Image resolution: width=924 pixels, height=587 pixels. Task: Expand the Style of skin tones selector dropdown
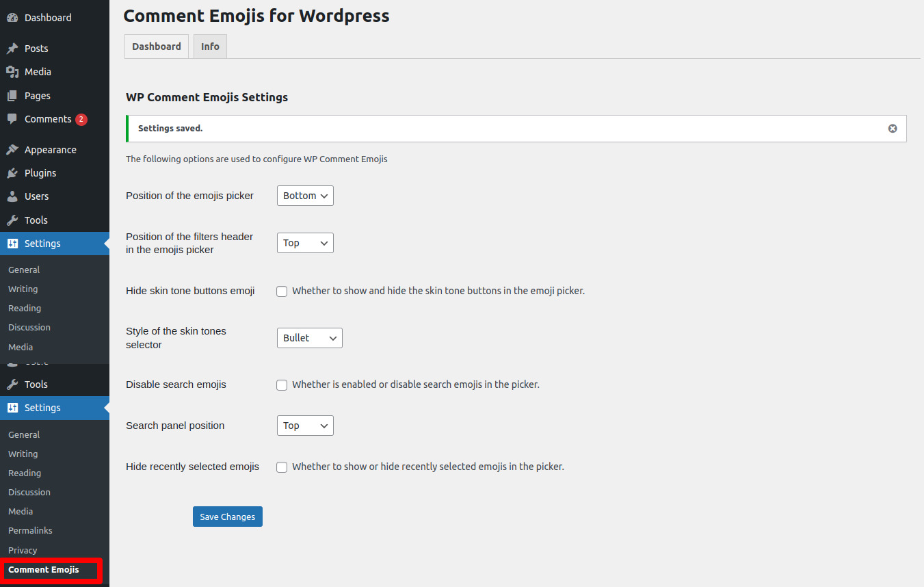point(310,338)
